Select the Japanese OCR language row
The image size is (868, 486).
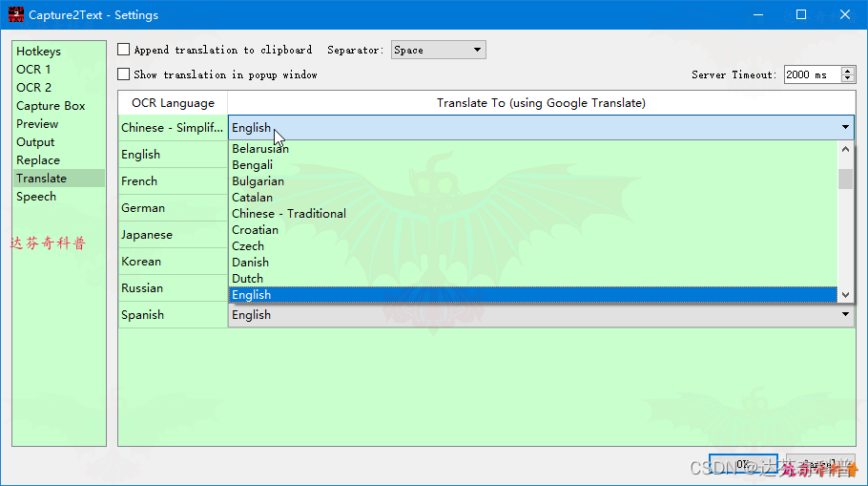click(x=172, y=235)
